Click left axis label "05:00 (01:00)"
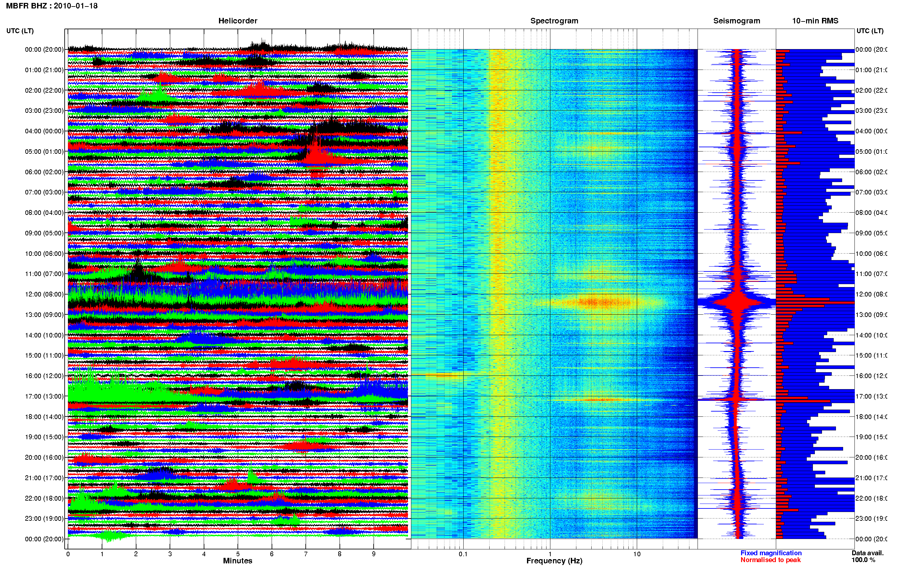 coord(44,151)
